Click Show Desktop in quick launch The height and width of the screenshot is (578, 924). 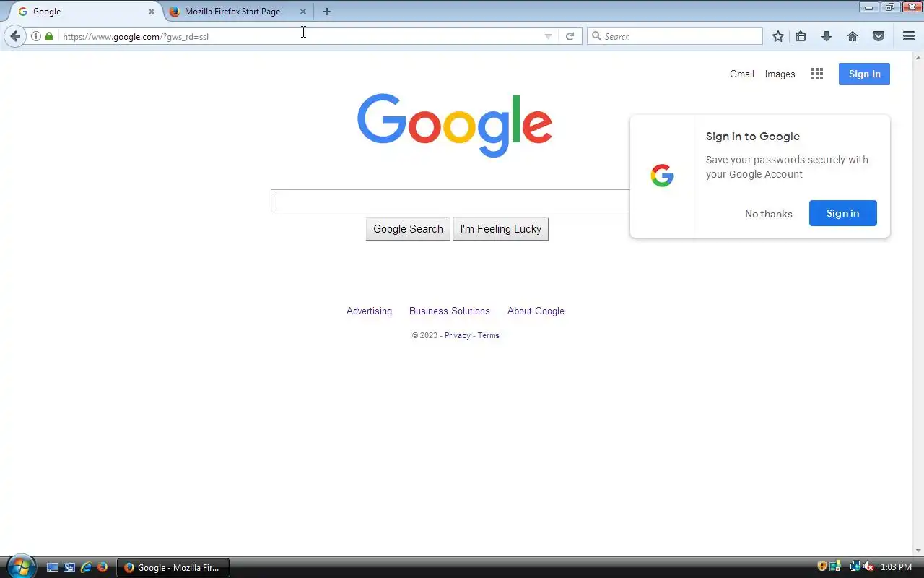pyautogui.click(x=53, y=568)
